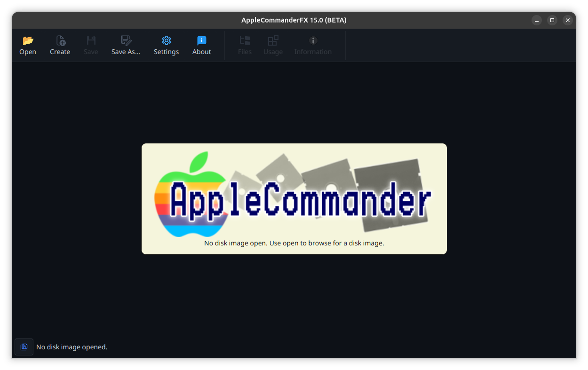Maximize the AppleCommanderFX window
Screen dimensions: 588x370
(x=552, y=20)
